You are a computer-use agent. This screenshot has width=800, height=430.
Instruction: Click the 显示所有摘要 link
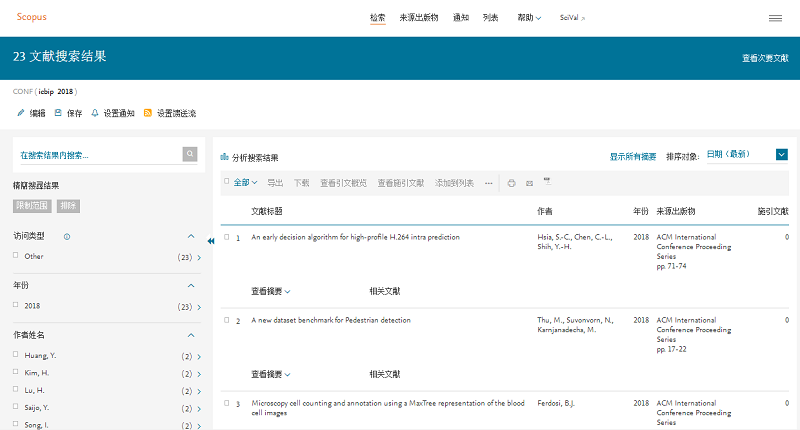click(633, 157)
